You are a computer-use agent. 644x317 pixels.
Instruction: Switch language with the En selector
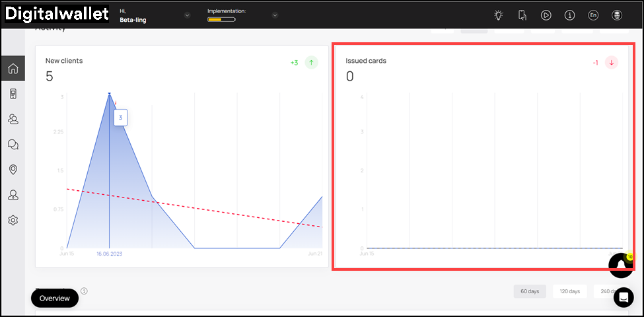point(593,15)
